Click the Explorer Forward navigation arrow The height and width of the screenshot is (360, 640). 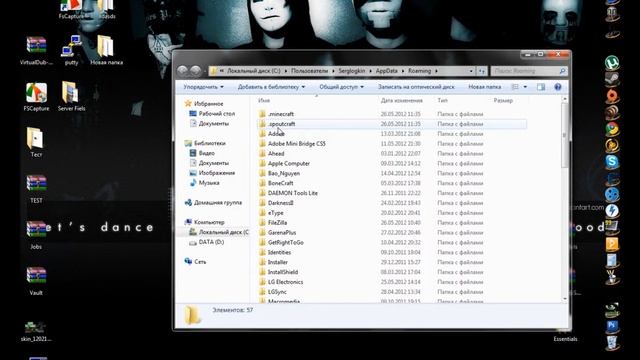coord(196,71)
